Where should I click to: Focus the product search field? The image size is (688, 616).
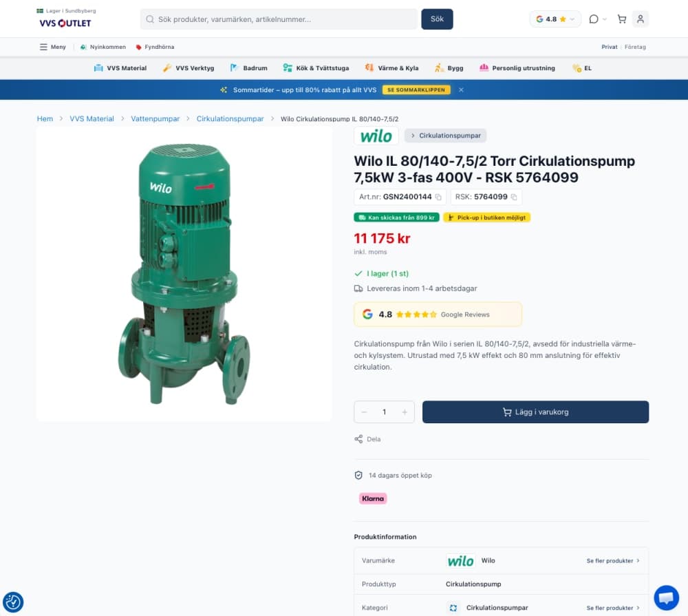pyautogui.click(x=279, y=19)
